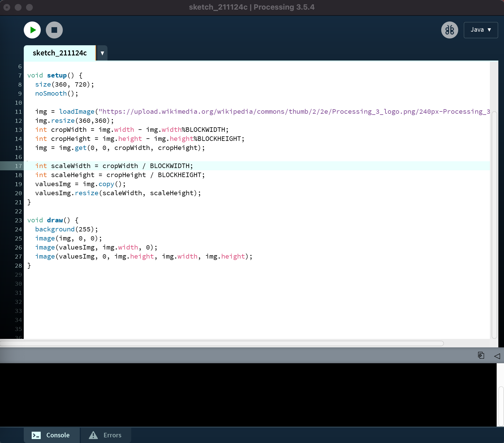Click line number 11 in gutter
The height and width of the screenshot is (443, 504).
[x=18, y=112]
